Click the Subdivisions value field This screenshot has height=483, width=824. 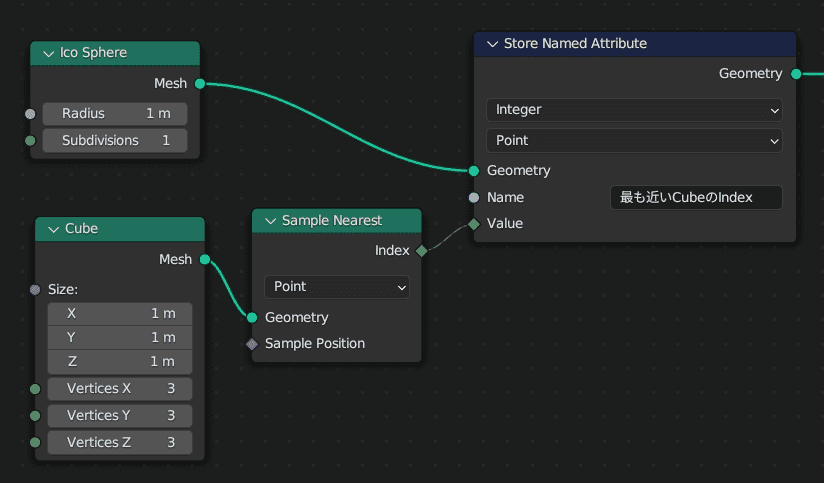(x=115, y=140)
